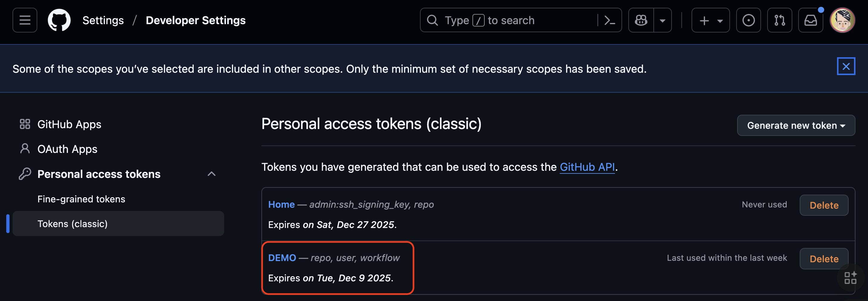The height and width of the screenshot is (301, 868).
Task: Open the notifications inbox icon
Action: click(x=810, y=20)
